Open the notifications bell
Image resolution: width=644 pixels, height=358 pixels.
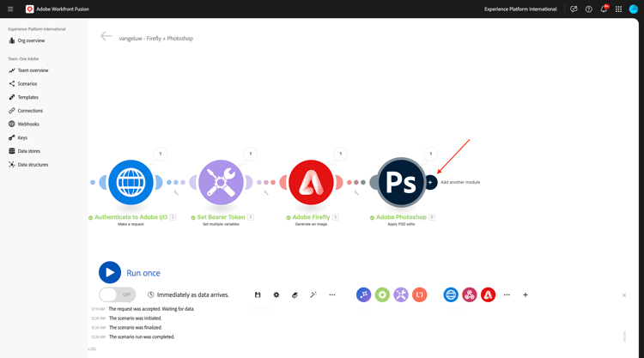click(x=604, y=9)
